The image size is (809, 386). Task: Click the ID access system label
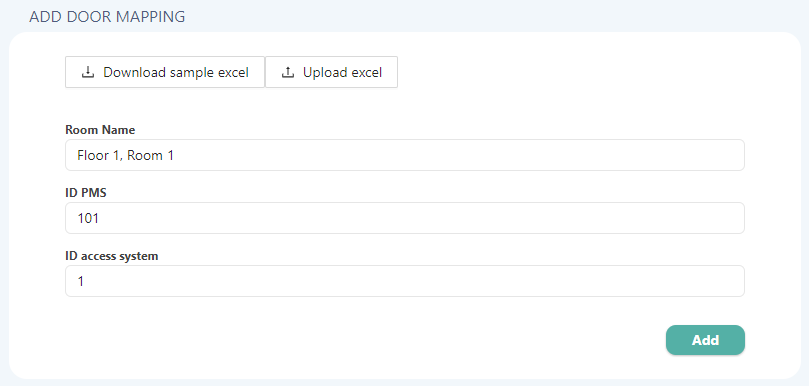(111, 256)
